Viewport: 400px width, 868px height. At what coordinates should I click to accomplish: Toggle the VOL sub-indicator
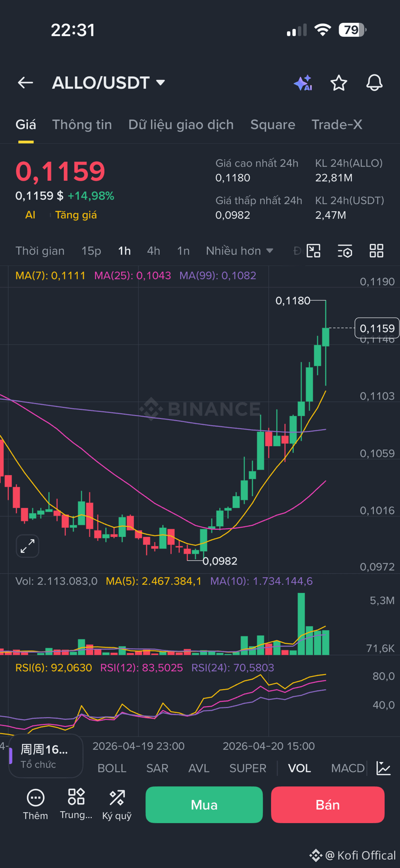click(x=300, y=768)
